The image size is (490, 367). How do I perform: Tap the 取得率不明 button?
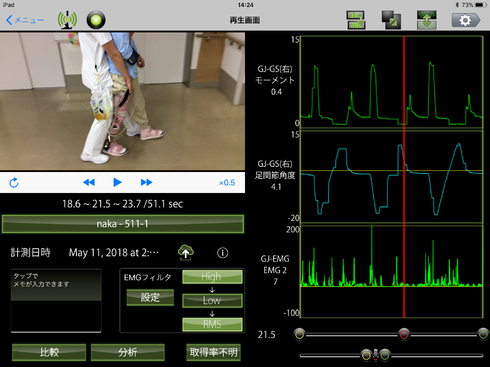point(213,352)
